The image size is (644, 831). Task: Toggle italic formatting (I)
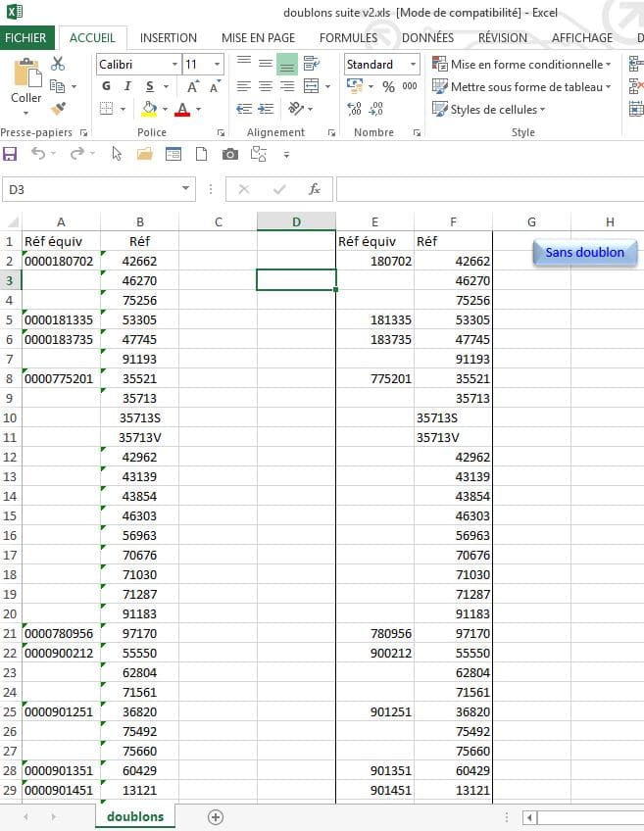coord(128,86)
